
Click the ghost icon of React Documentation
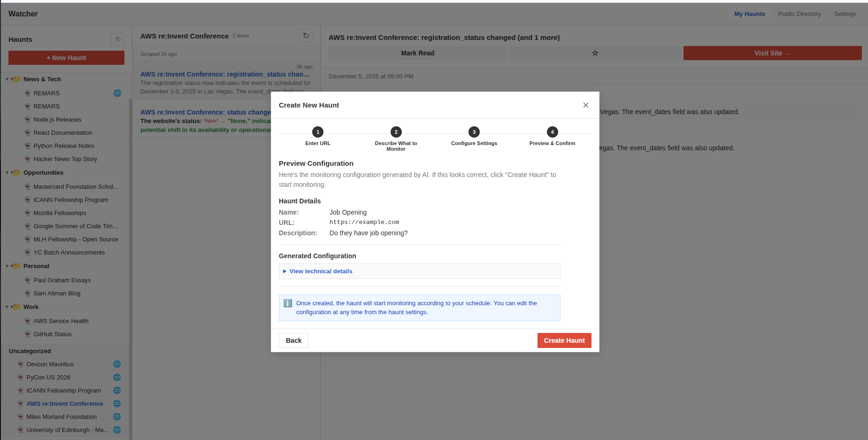(28, 132)
